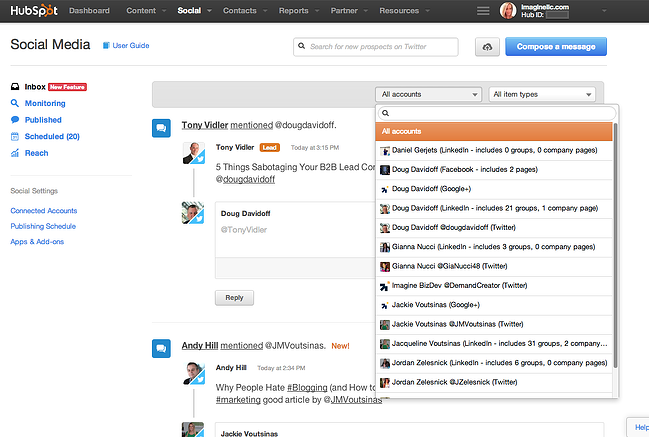Expand the Reports menu arrow
Viewport: 649px width, 437px height.
pos(317,11)
